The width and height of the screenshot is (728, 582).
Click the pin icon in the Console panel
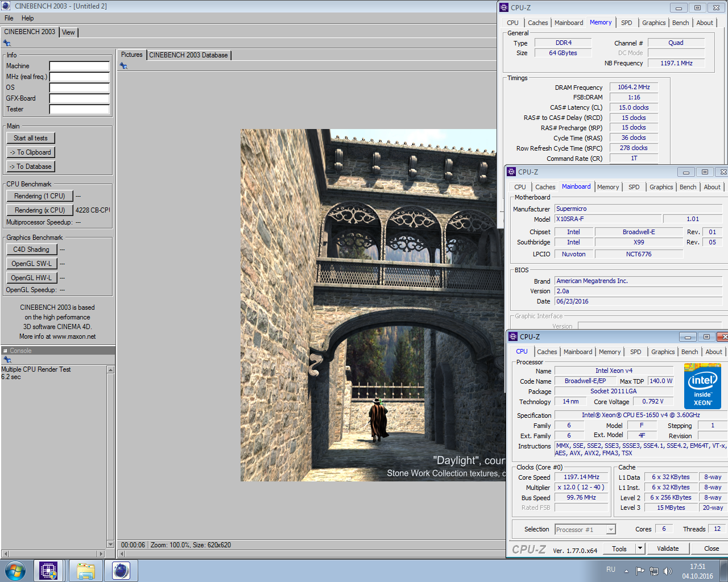7,360
